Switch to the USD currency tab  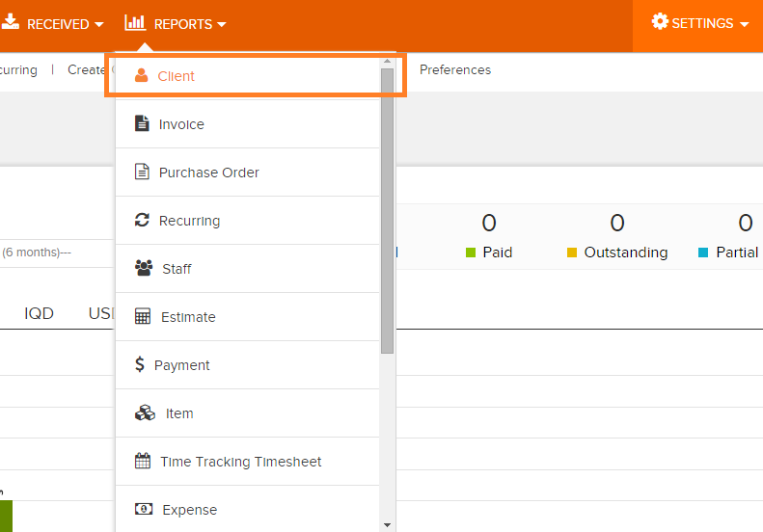click(x=101, y=313)
